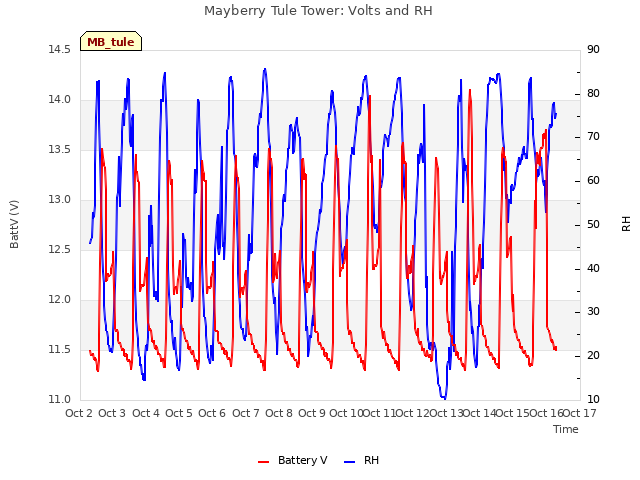
Task: Click the red Battery V legend swatch
Action: point(264,462)
